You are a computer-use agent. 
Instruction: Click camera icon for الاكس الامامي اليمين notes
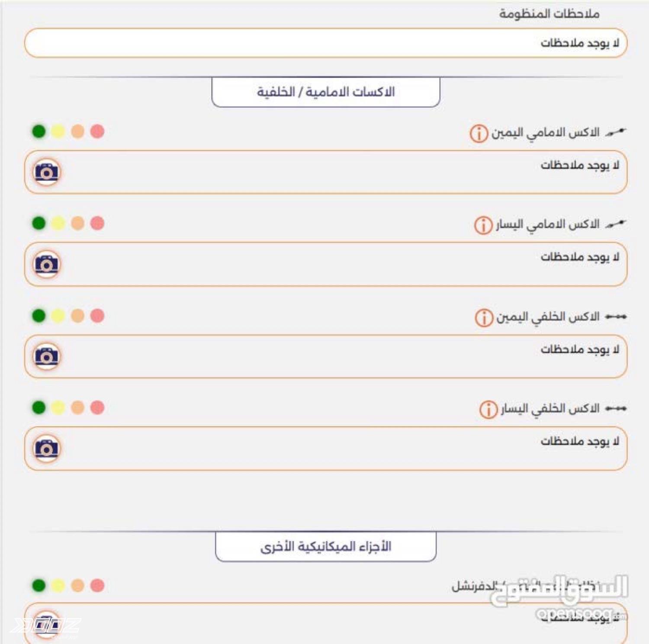(x=47, y=173)
